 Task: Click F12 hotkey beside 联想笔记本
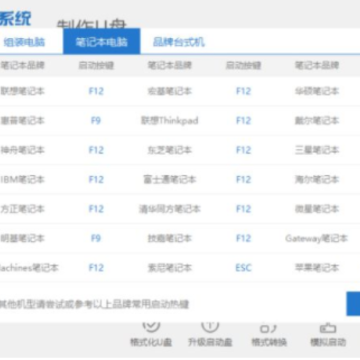[x=96, y=91]
